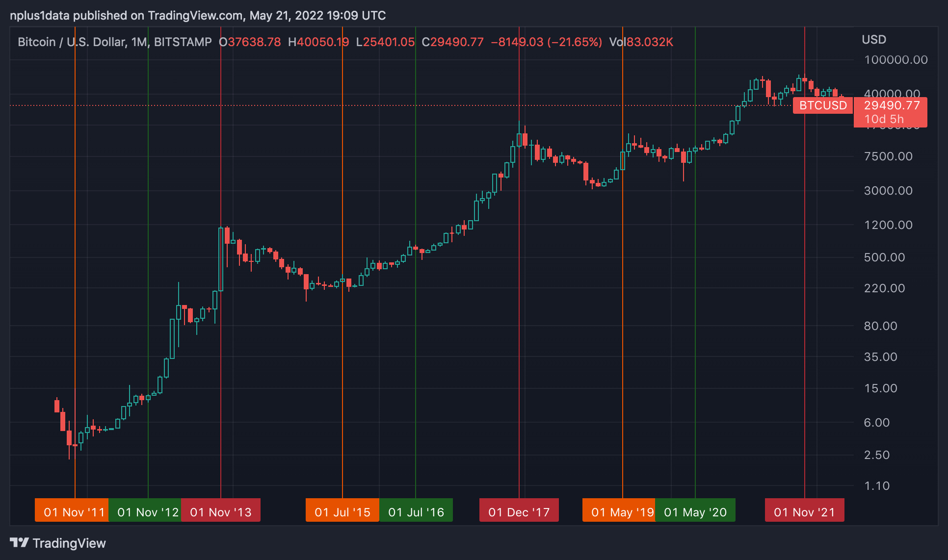Click the orange 01 Nov '11 marker badge
This screenshot has width=948, height=560.
tap(72, 510)
